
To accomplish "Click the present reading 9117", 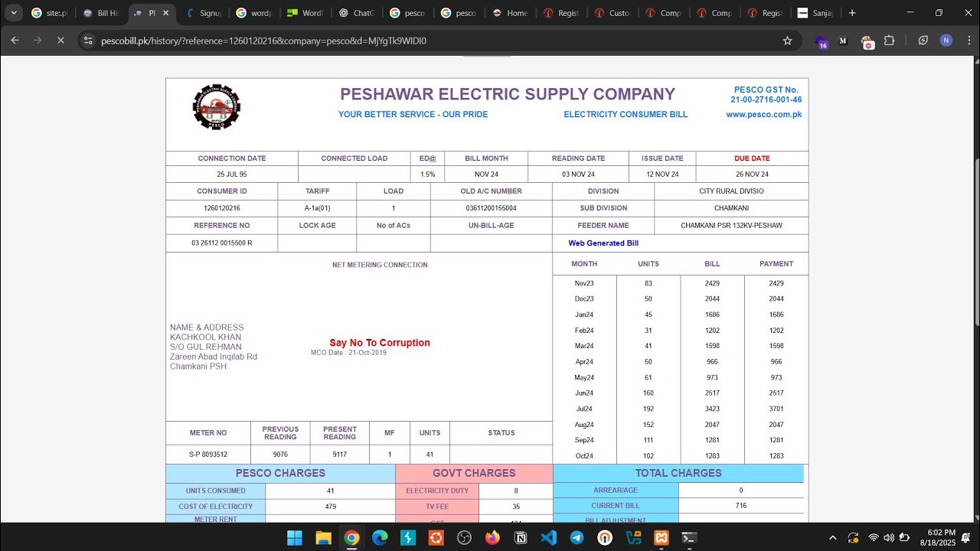I will 340,455.
